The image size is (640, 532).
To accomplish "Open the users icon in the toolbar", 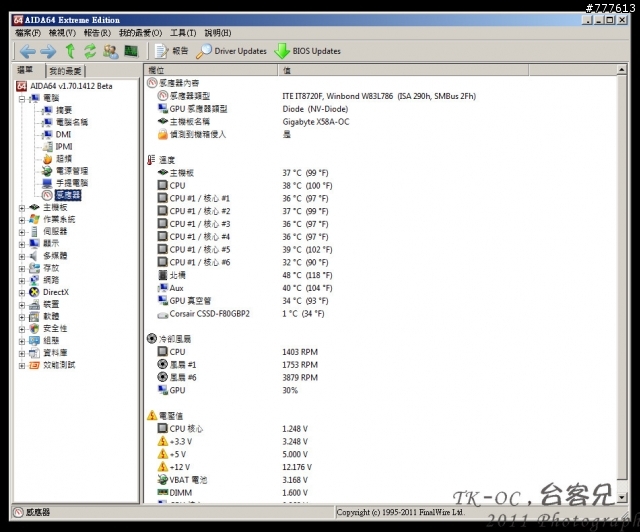I will (111, 51).
